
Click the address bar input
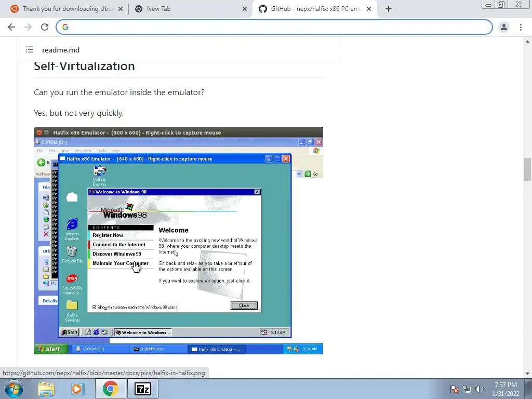274,27
